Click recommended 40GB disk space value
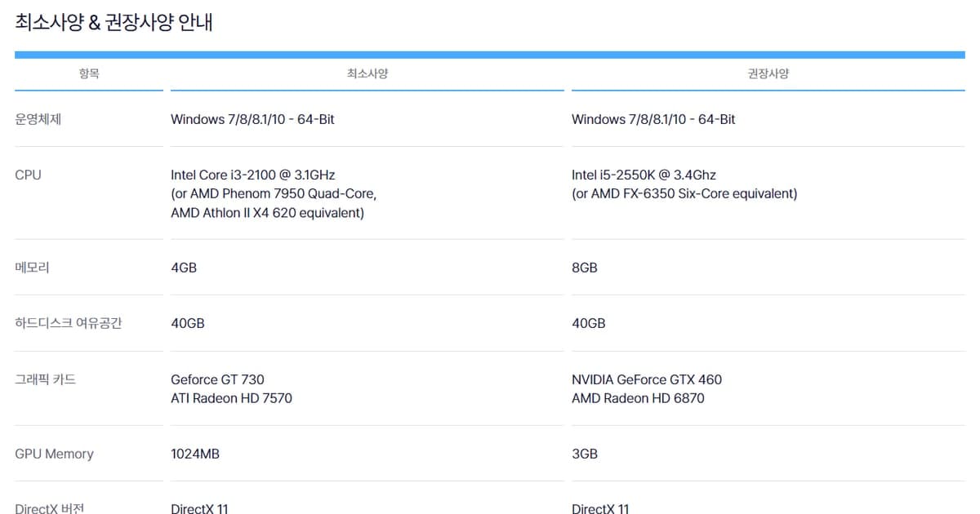The height and width of the screenshot is (514, 980). pyautogui.click(x=589, y=323)
